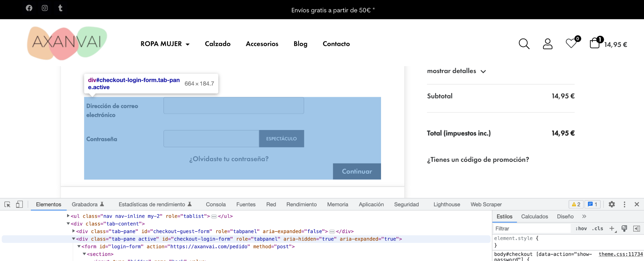The image size is (644, 261).
Task: Click the AXANVAI logo
Action: [x=67, y=43]
